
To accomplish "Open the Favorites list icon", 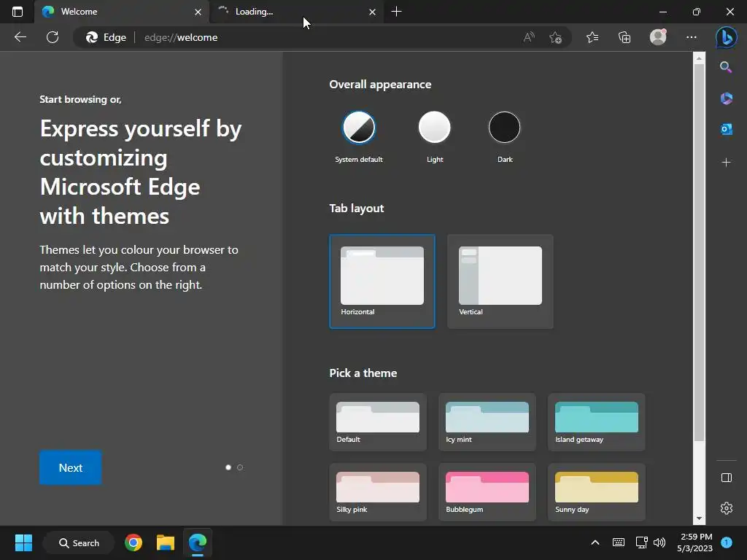I will (592, 37).
